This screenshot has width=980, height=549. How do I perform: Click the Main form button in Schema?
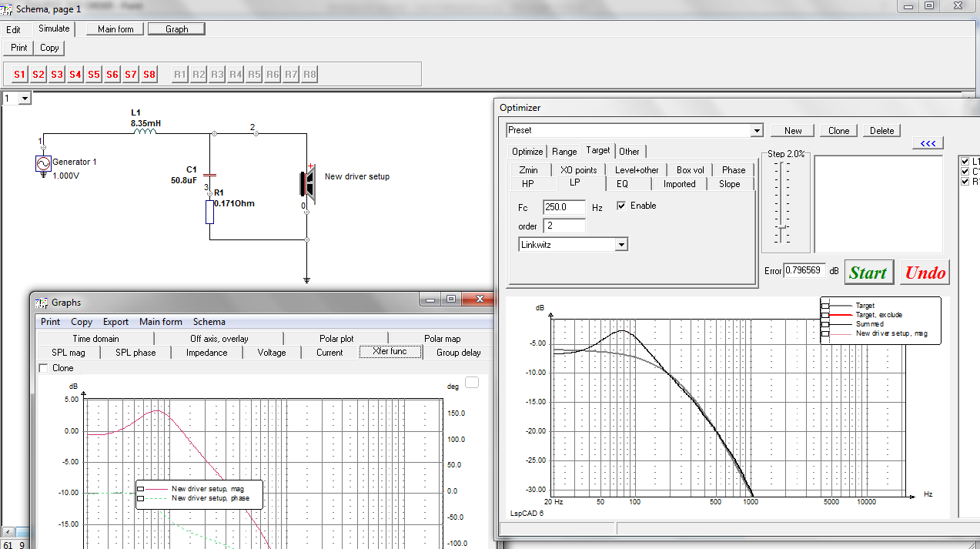click(115, 29)
